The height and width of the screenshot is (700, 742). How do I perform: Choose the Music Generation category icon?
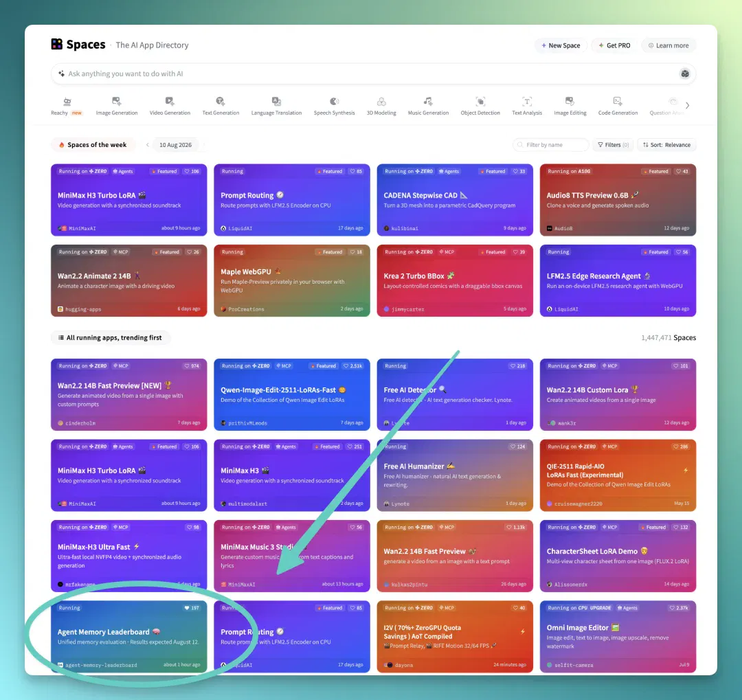coord(428,101)
